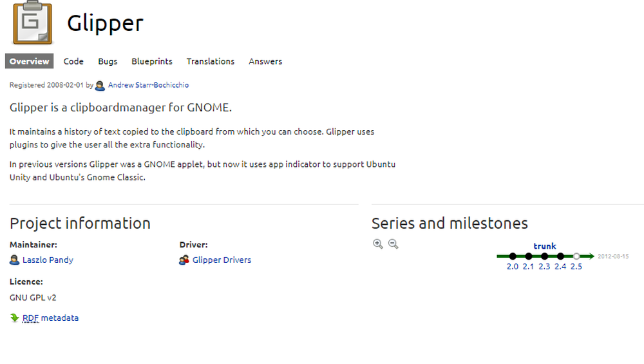Zoom in on the series timeline
The width and height of the screenshot is (644, 364).
378,244
